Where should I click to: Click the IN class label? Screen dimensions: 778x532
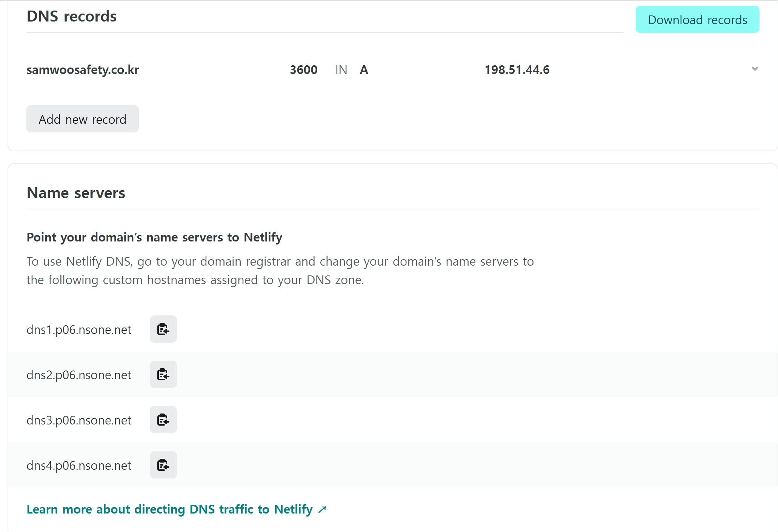point(341,70)
